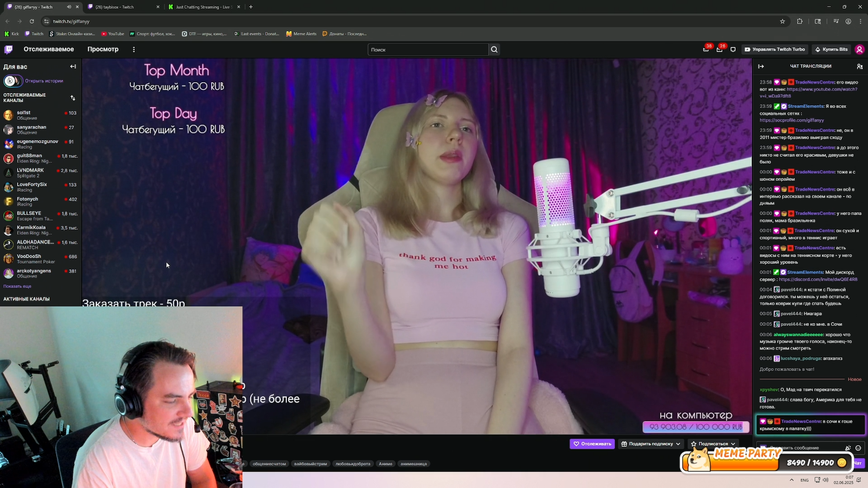Screen dimensions: 868x488
Task: Switch to Just Chatting Streaming tab
Action: click(204, 7)
